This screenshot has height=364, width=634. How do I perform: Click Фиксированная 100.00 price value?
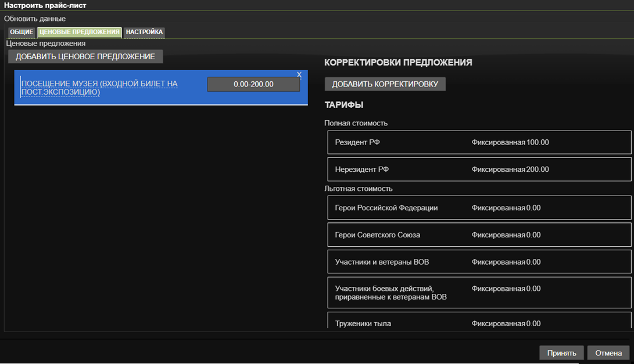pyautogui.click(x=510, y=142)
